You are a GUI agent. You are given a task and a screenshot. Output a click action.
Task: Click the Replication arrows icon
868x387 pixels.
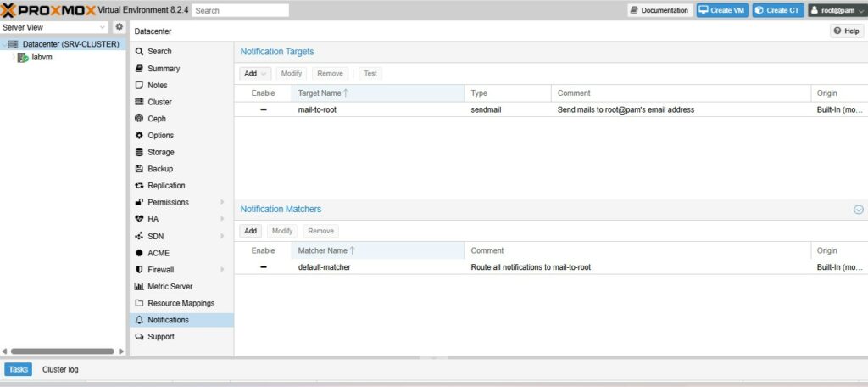click(139, 186)
